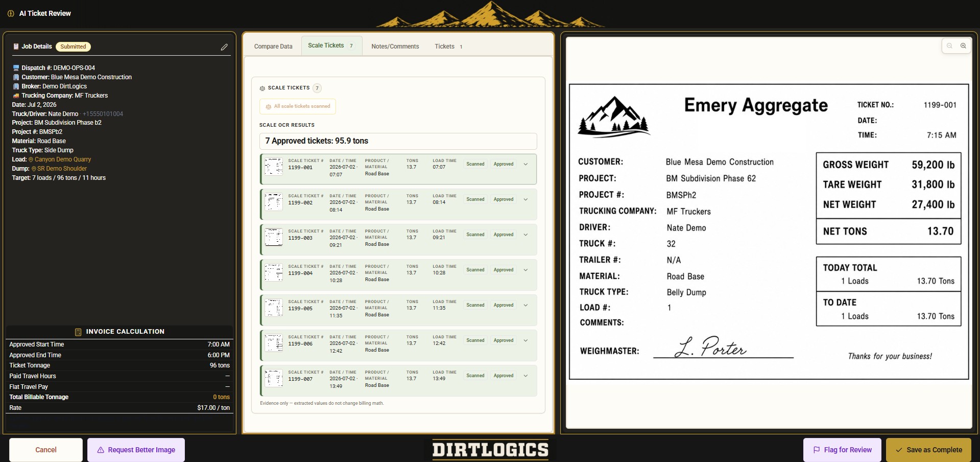Open thumbnail of scale ticket 1199-005
Screen dimensions: 980x462
273,308
